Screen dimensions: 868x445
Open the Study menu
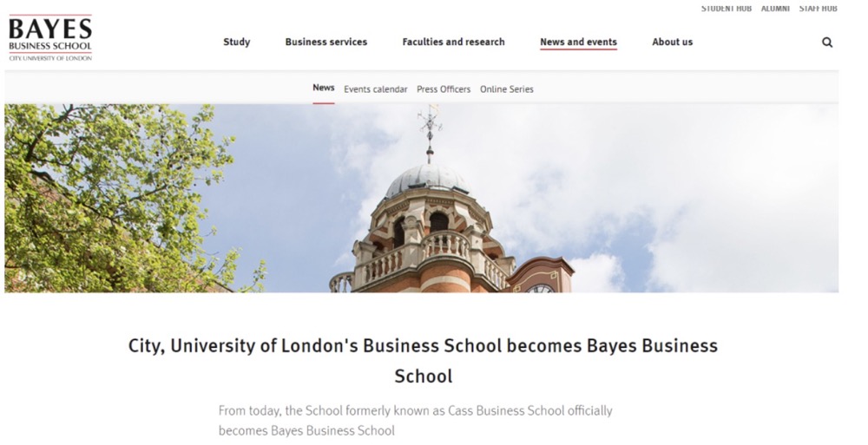pyautogui.click(x=236, y=42)
